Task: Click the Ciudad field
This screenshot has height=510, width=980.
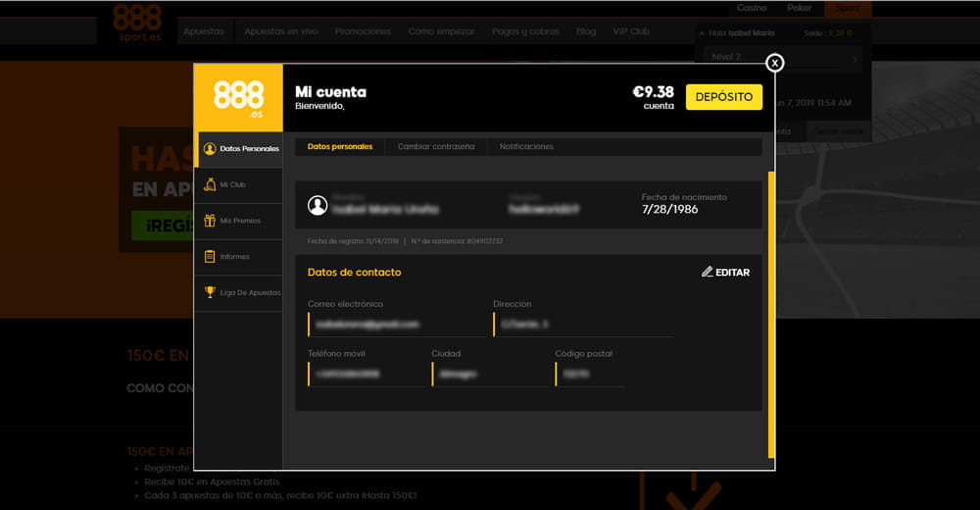Action: coord(489,374)
